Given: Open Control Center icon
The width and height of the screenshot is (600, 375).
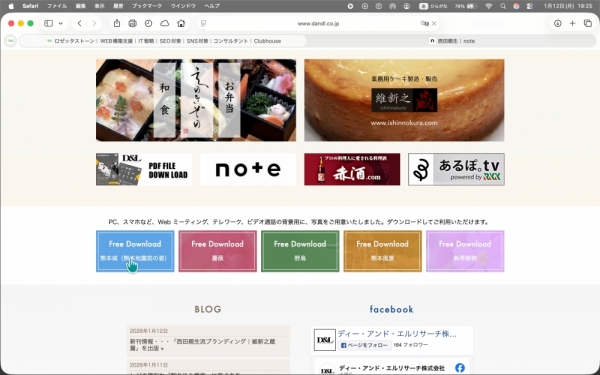Looking at the screenshot, I should pyautogui.click(x=530, y=6).
